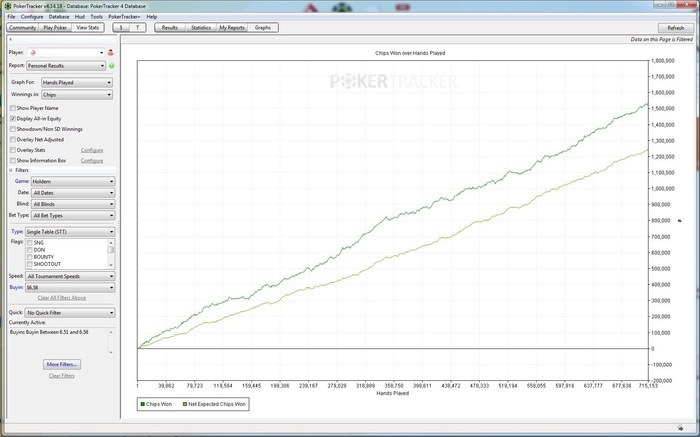Click the down arrow in the Flags list
This screenshot has width=700, height=437.
111,265
